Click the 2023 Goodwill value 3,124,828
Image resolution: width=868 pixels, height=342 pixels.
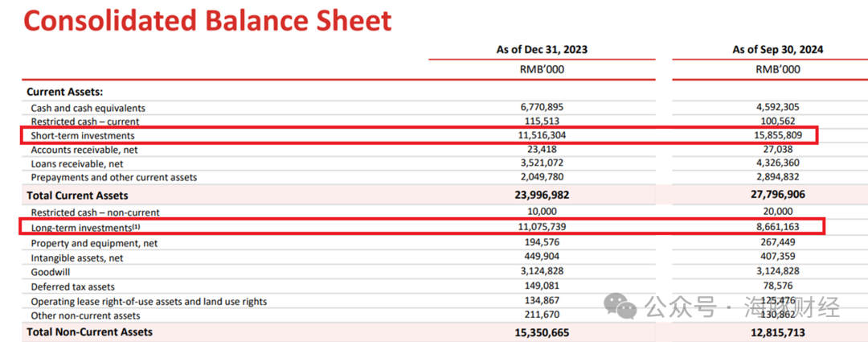(542, 272)
